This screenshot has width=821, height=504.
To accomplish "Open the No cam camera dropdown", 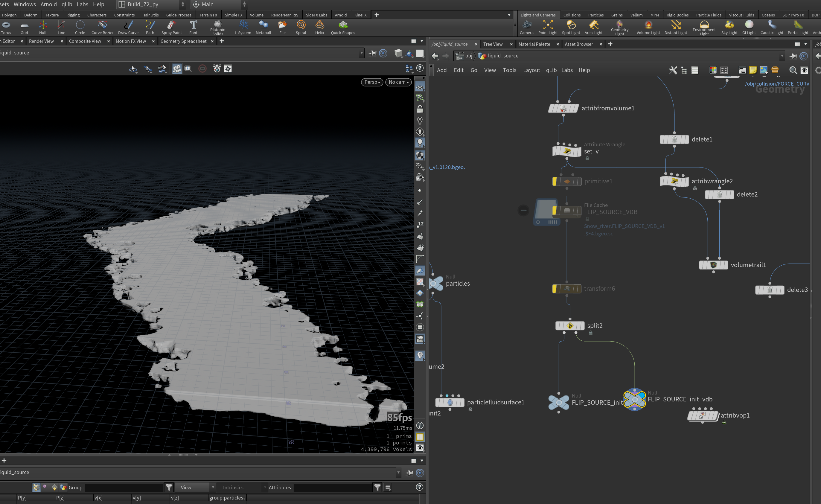I will click(x=398, y=82).
